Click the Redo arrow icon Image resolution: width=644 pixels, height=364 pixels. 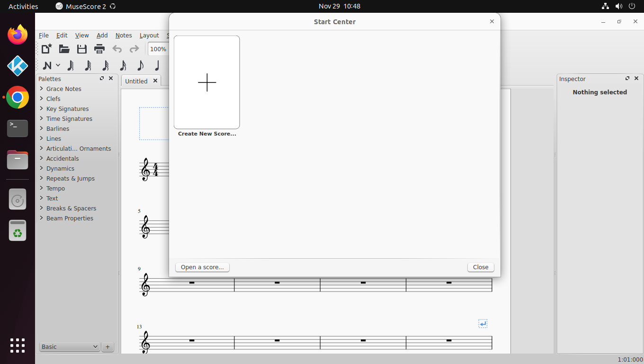click(x=134, y=49)
